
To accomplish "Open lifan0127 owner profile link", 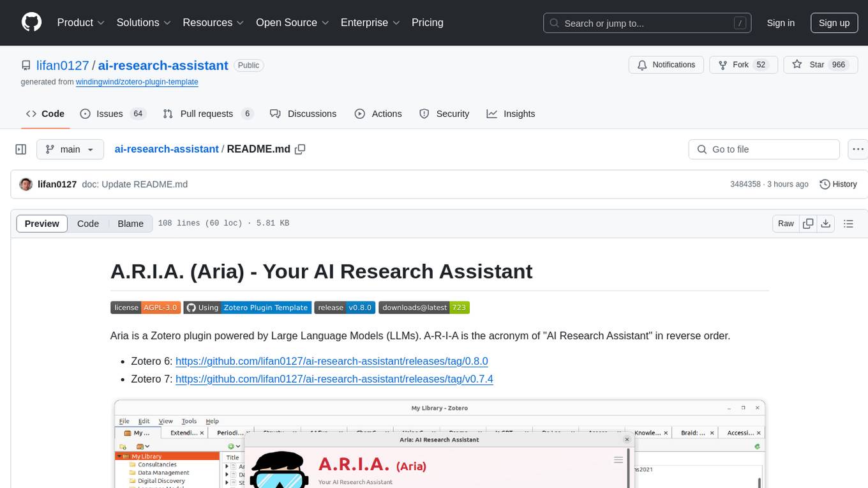I will [x=64, y=65].
